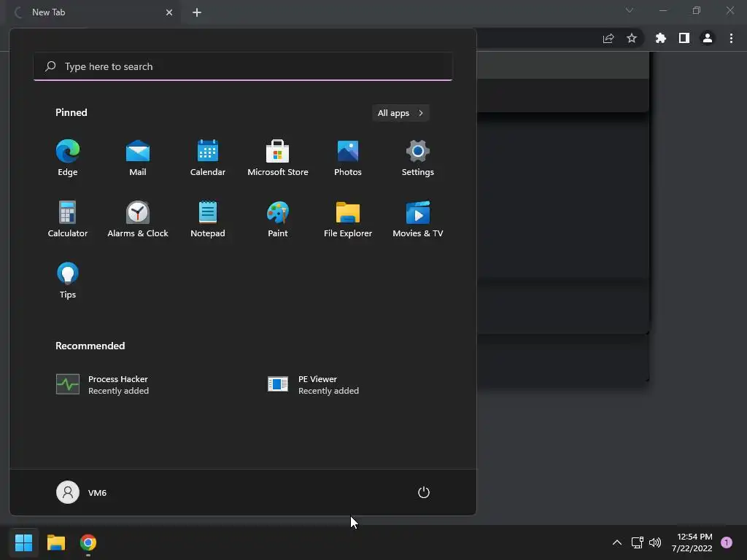The height and width of the screenshot is (560, 747).
Task: Open the Tips app
Action: (68, 281)
